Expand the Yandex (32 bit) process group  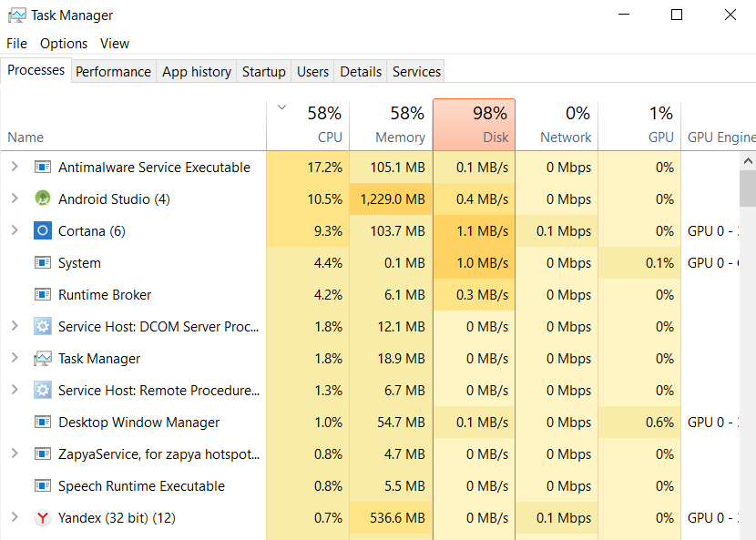(x=15, y=518)
